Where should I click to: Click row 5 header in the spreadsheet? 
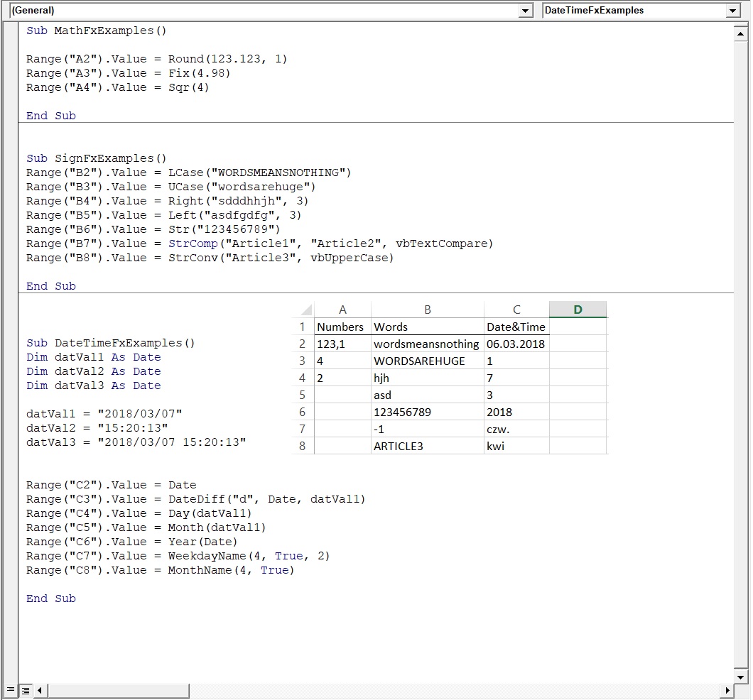pos(303,395)
